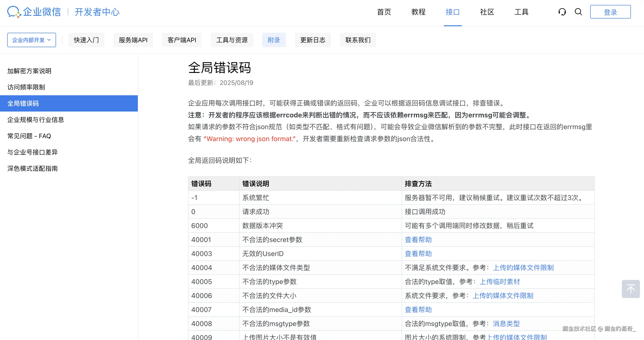Open the customer support headset icon
This screenshot has height=340, width=644.
click(562, 12)
